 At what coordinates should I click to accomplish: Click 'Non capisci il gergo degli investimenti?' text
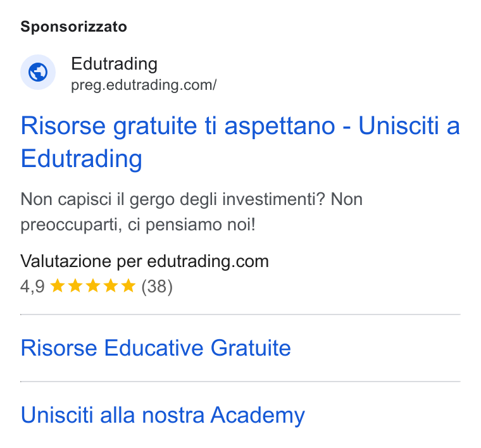click(x=173, y=199)
